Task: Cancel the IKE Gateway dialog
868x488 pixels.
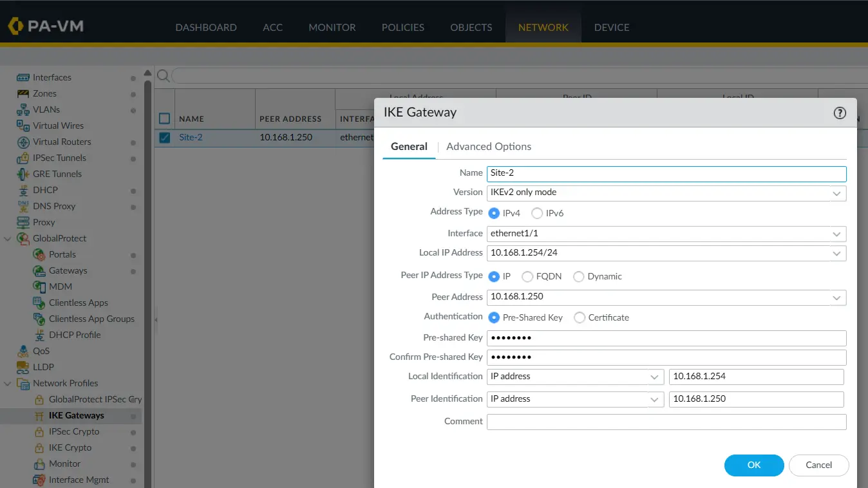Action: tap(819, 465)
